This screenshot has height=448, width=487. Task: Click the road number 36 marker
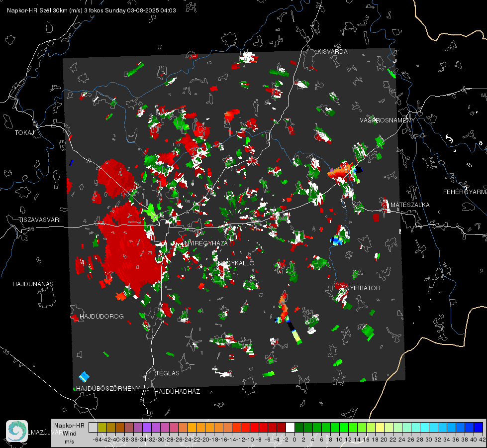coord(31,229)
